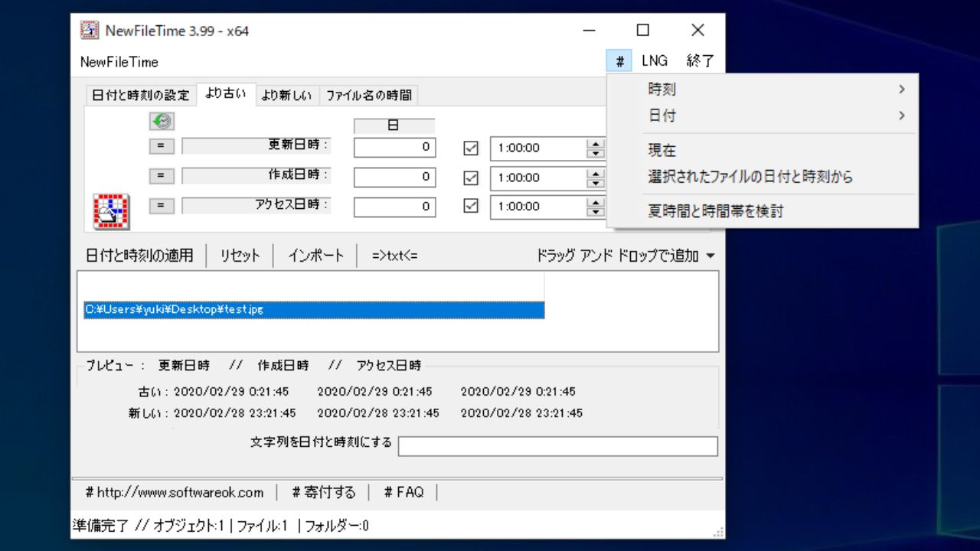Click the equals button beside 更新日時
The image size is (980, 551).
pyautogui.click(x=162, y=146)
